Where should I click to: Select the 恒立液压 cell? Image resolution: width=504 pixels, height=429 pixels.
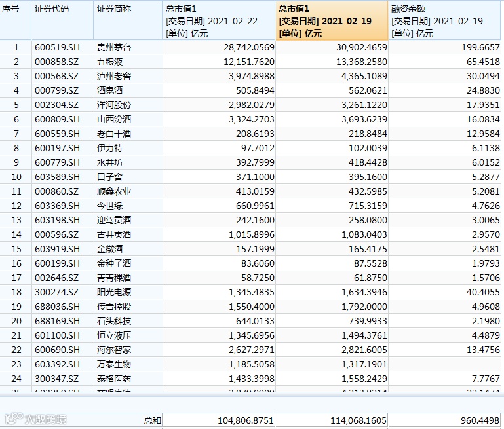coord(114,335)
